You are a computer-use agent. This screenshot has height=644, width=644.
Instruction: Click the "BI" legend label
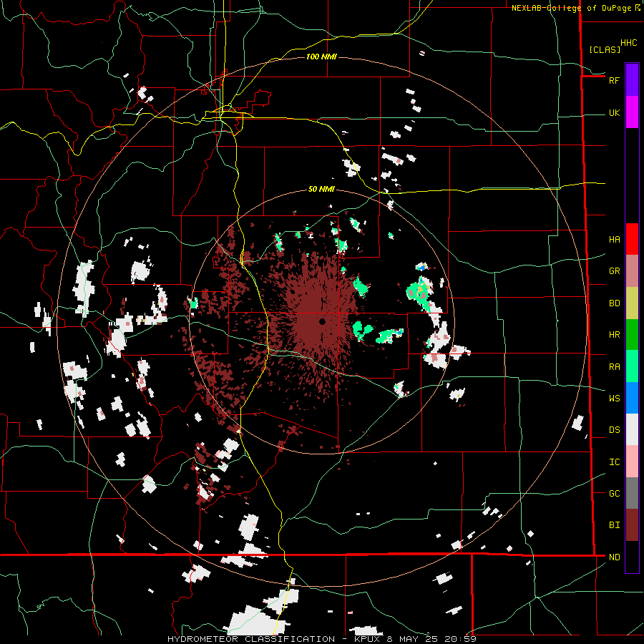(x=614, y=525)
